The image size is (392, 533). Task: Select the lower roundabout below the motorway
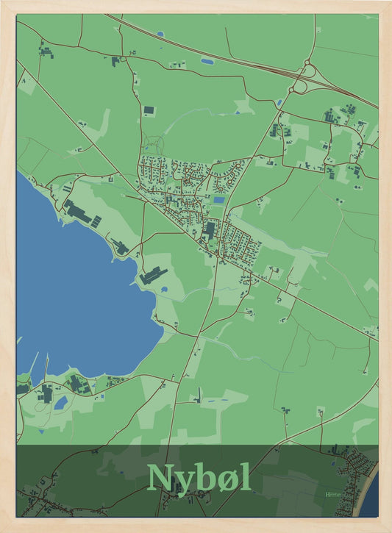[291, 90]
